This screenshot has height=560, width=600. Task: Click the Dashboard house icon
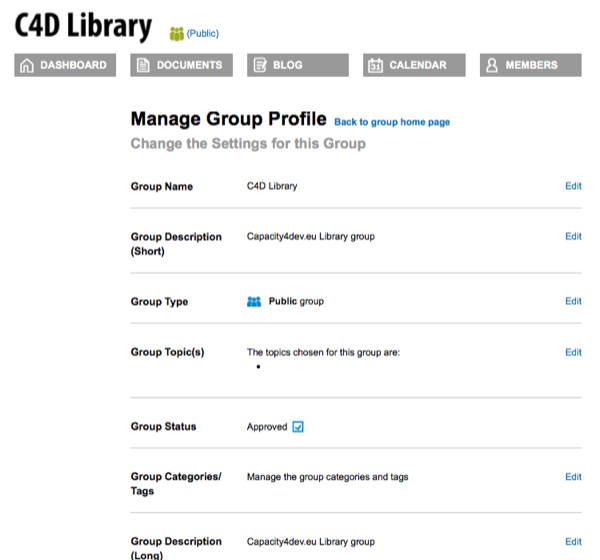(26, 65)
